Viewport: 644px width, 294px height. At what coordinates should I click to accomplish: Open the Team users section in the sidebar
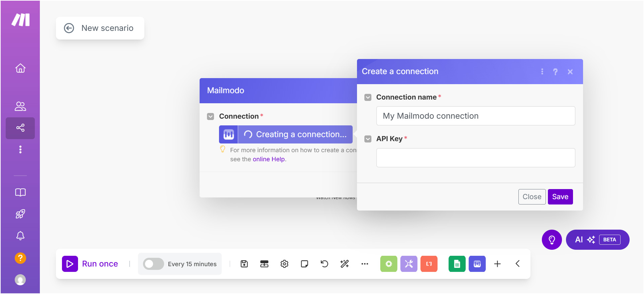[20, 106]
